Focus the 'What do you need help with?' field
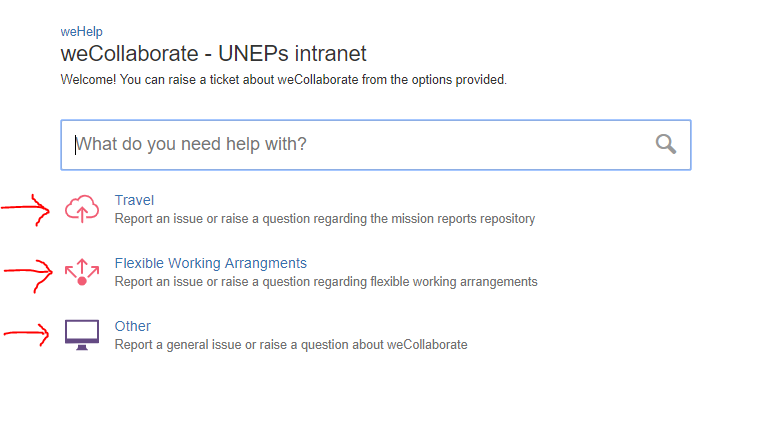765x430 pixels. tap(376, 145)
